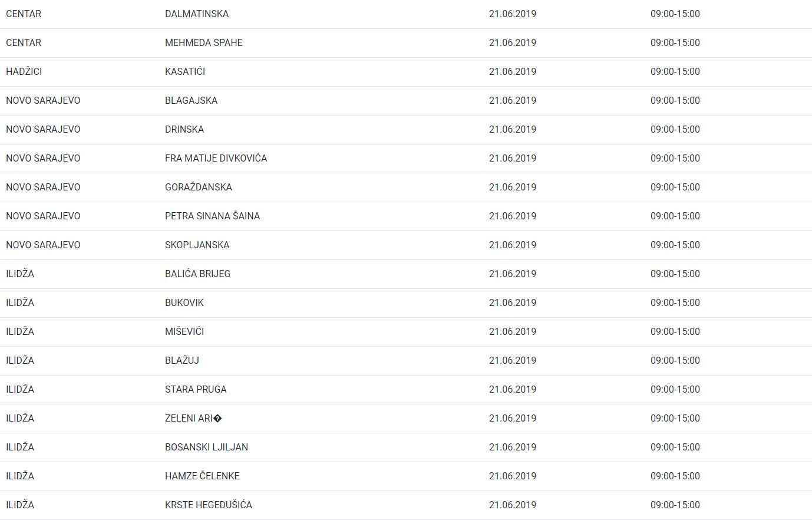Click the PETRA SINANA ŠAINA cell
812x520 pixels.
point(213,216)
